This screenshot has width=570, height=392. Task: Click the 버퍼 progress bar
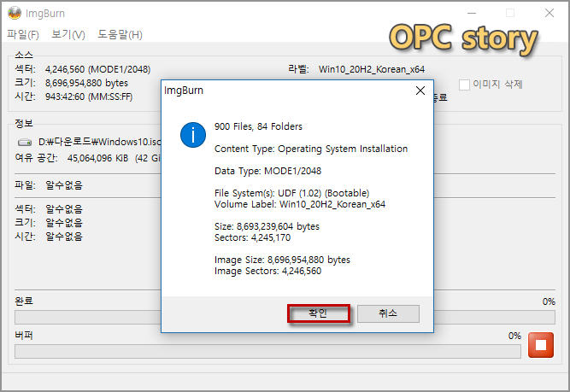[x=267, y=351]
